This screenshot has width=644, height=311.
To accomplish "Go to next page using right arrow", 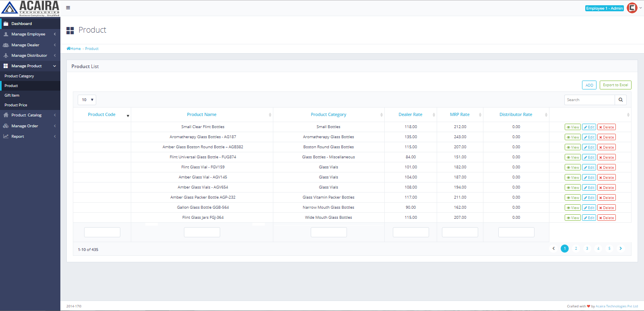I will pos(620,249).
